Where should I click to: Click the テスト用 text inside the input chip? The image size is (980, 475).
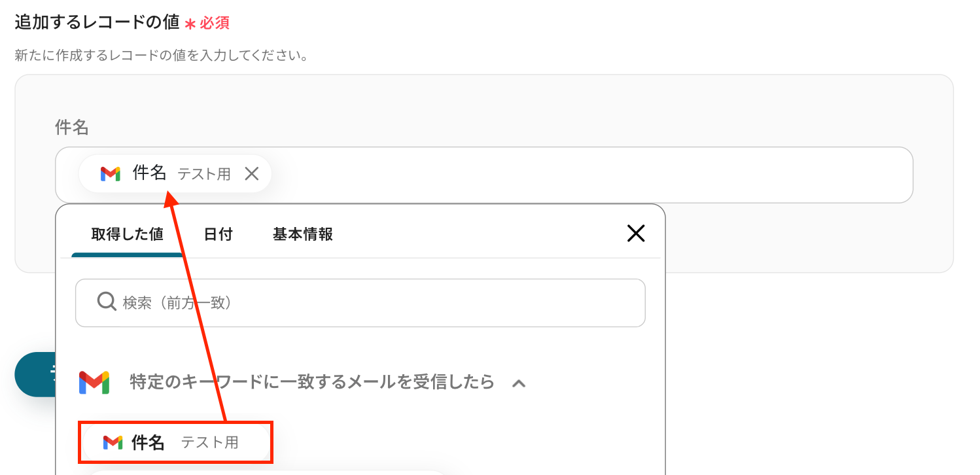pyautogui.click(x=204, y=174)
